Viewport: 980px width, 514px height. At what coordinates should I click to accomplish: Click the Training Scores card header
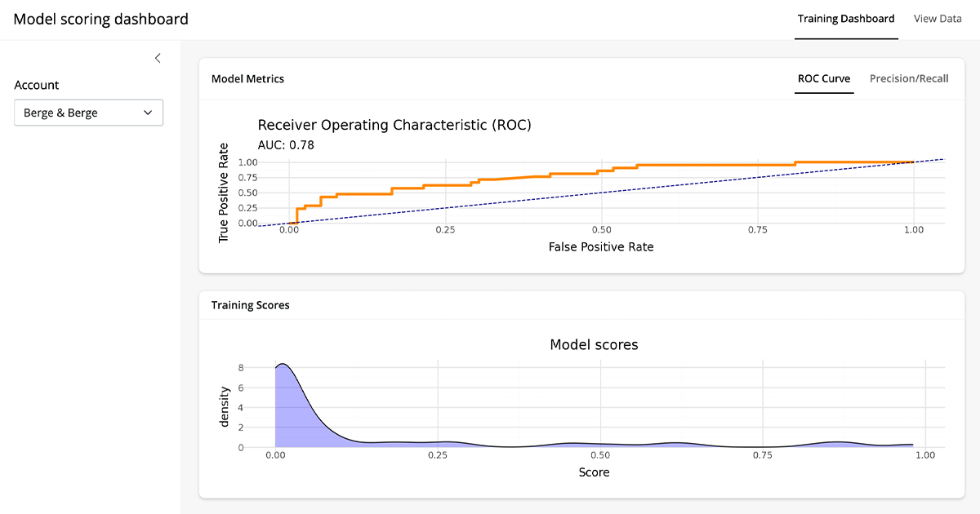[251, 305]
